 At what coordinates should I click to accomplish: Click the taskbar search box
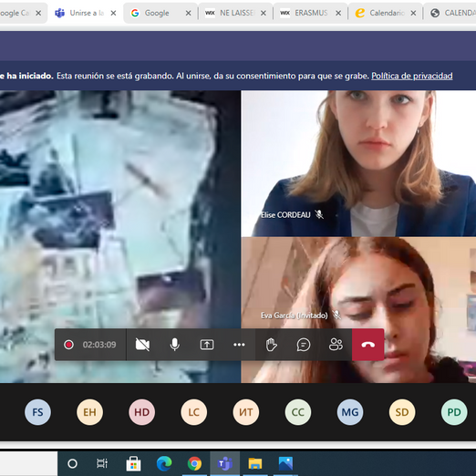pos(28,463)
